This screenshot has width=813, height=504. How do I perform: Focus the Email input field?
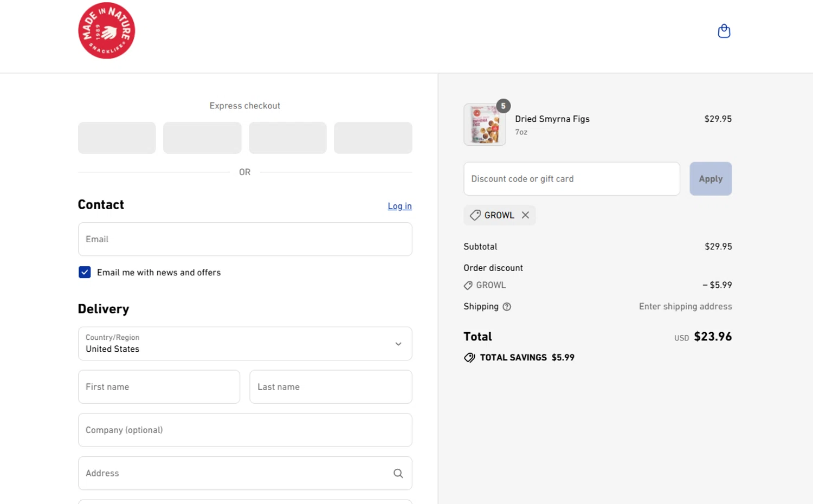[245, 239]
